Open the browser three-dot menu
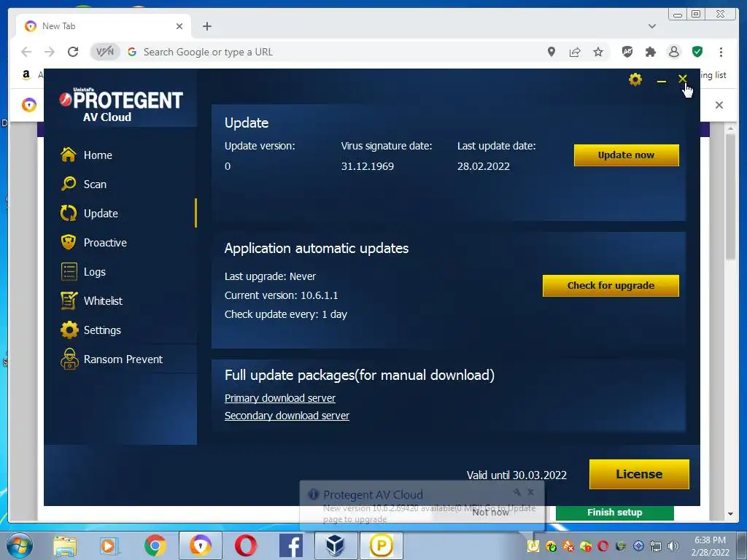Viewport: 747px width, 560px height. click(x=721, y=52)
